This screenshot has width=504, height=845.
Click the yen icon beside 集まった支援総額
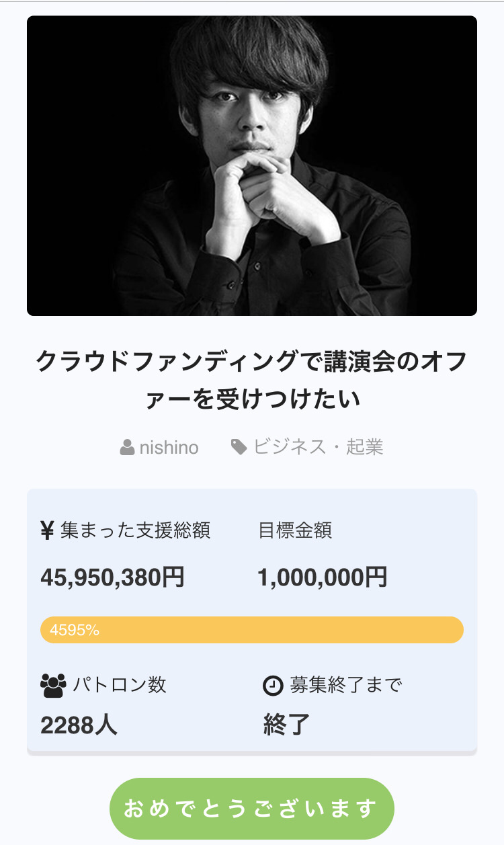[47, 531]
